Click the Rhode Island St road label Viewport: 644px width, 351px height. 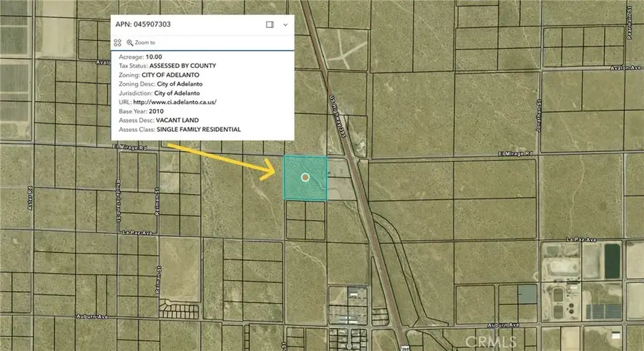[118, 201]
